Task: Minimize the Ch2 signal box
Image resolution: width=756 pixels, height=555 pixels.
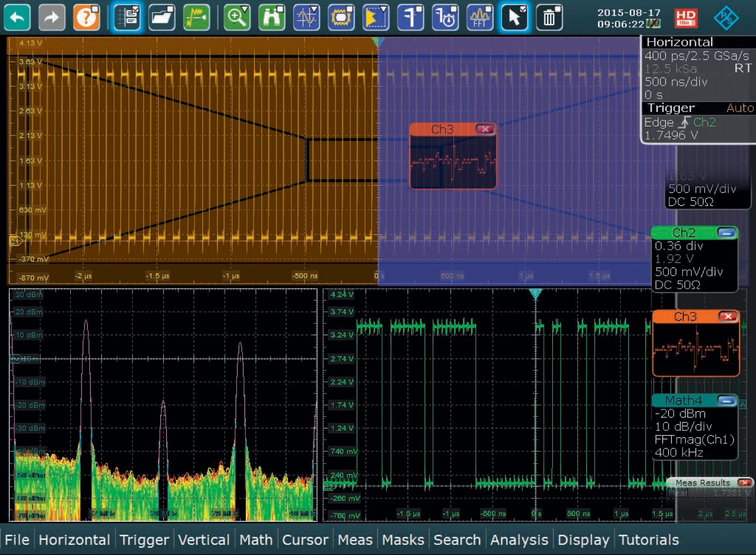Action: pos(727,232)
